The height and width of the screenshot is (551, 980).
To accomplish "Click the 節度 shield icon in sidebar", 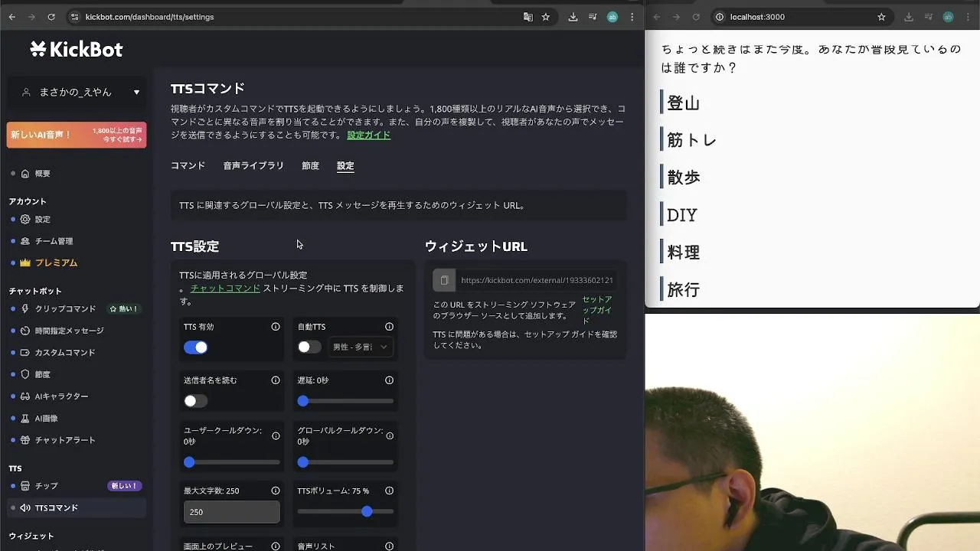I will [25, 374].
